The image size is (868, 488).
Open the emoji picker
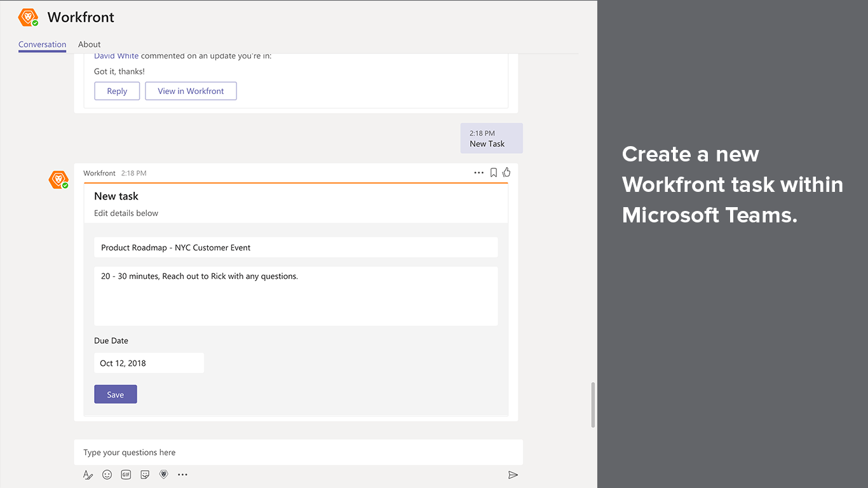[x=107, y=475]
